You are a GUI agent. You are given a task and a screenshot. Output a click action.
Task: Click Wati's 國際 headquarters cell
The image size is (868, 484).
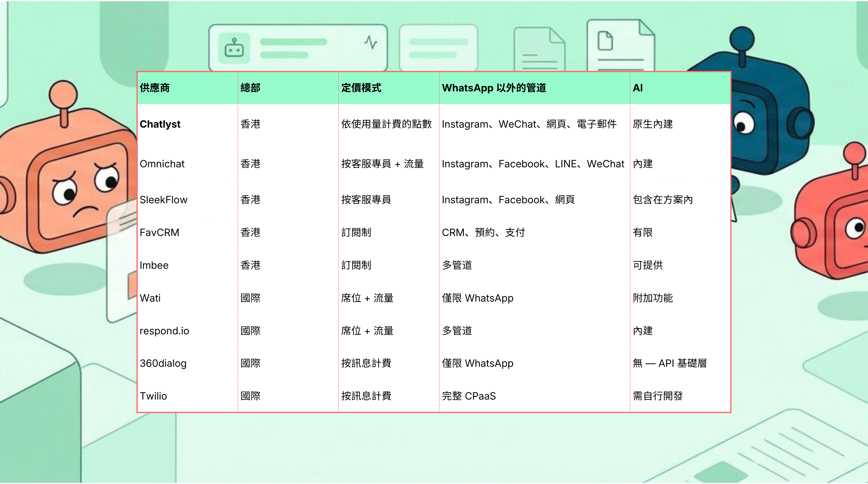tap(288, 298)
